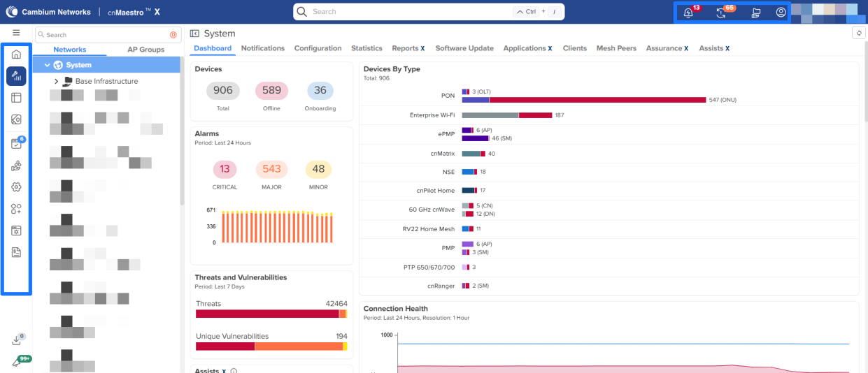Viewport: 868px width, 373px height.
Task: Open the settings gear icon in sidebar
Action: (16, 187)
